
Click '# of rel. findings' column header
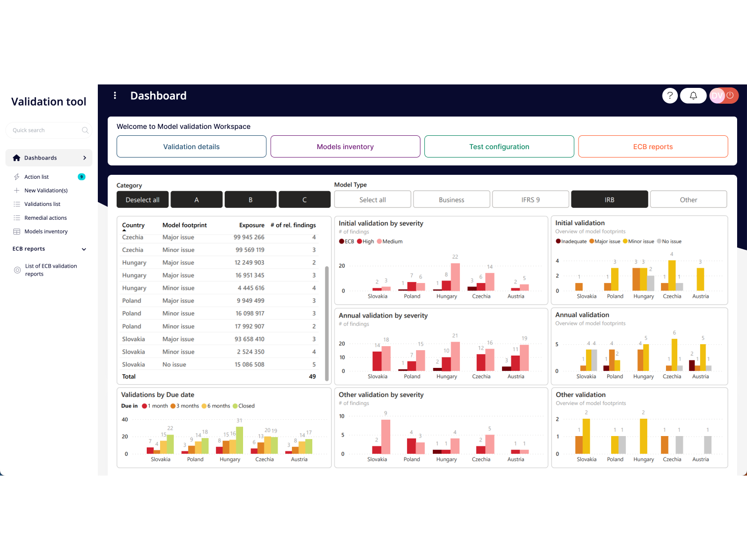(x=293, y=225)
